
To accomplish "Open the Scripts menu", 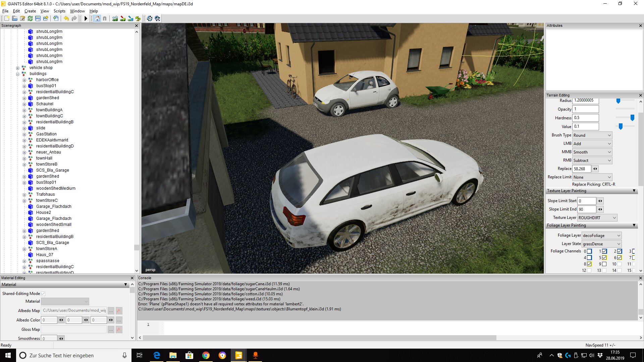I will pyautogui.click(x=59, y=11).
